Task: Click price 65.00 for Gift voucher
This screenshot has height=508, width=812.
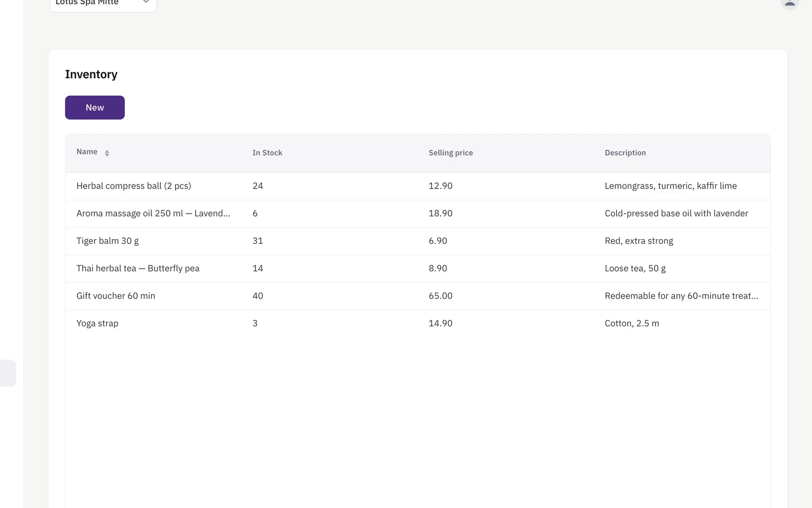Action: [441, 296]
